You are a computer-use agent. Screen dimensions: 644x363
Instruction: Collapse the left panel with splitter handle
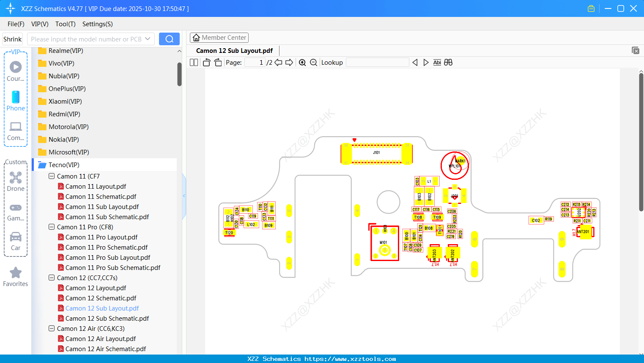pos(184,196)
